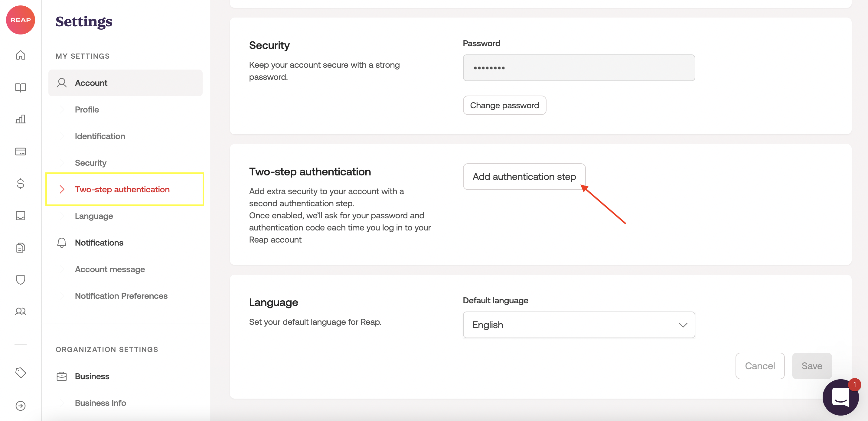The height and width of the screenshot is (421, 868).
Task: Expand the Default language dropdown
Action: pyautogui.click(x=579, y=325)
